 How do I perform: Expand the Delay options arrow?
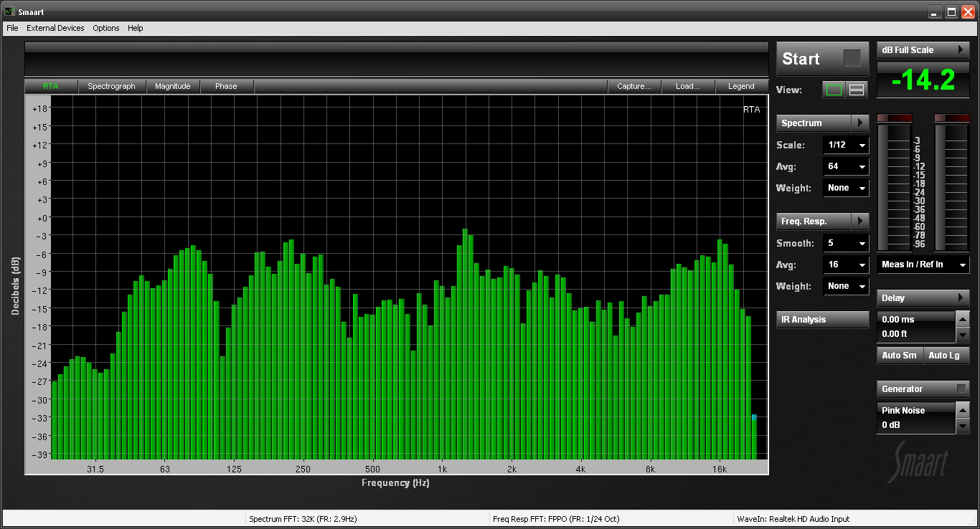(961, 297)
